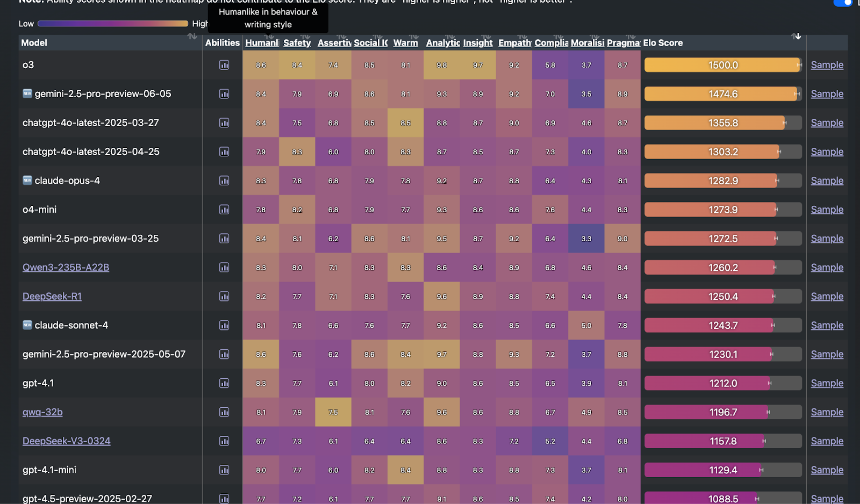
Task: Sort by Elo Score arrow icon
Action: tap(796, 37)
